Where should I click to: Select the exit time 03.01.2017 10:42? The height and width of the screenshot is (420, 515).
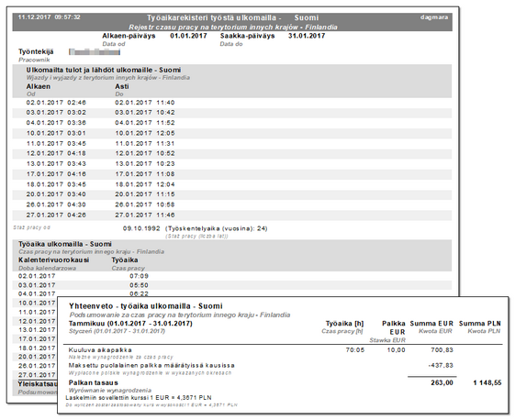(145, 113)
